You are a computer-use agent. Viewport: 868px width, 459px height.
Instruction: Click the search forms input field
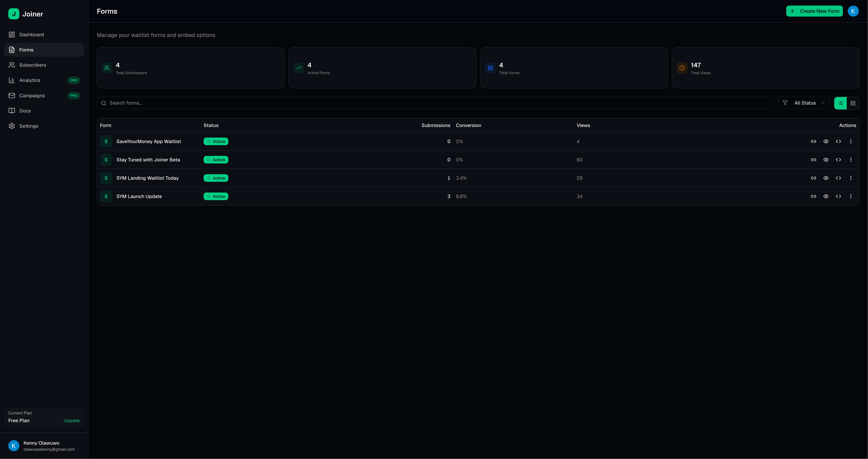coord(236,103)
